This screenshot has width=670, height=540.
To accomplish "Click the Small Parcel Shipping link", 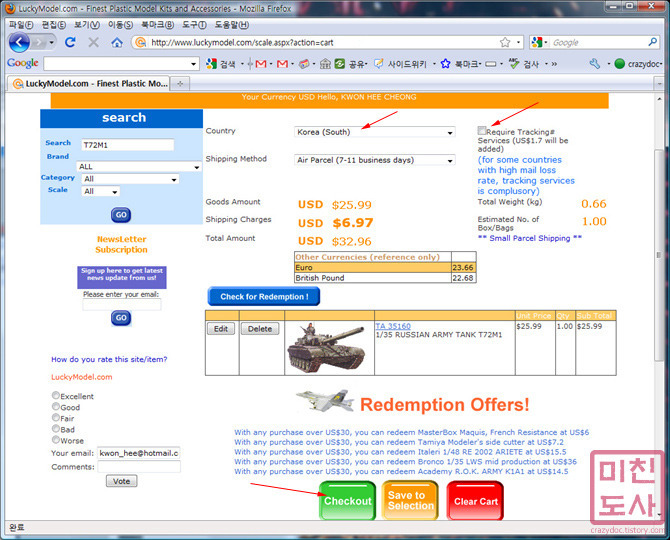I will (530, 238).
